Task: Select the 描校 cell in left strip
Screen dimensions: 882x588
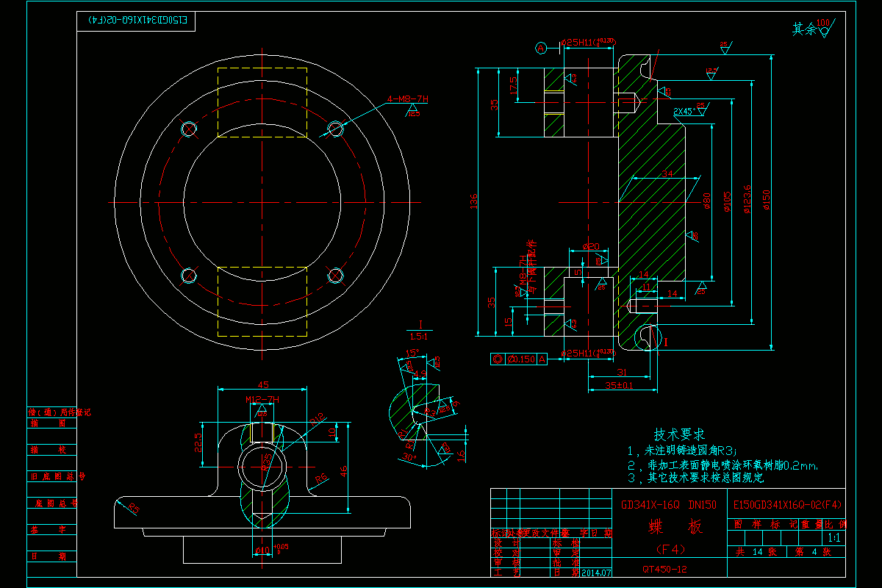Action: (x=52, y=450)
